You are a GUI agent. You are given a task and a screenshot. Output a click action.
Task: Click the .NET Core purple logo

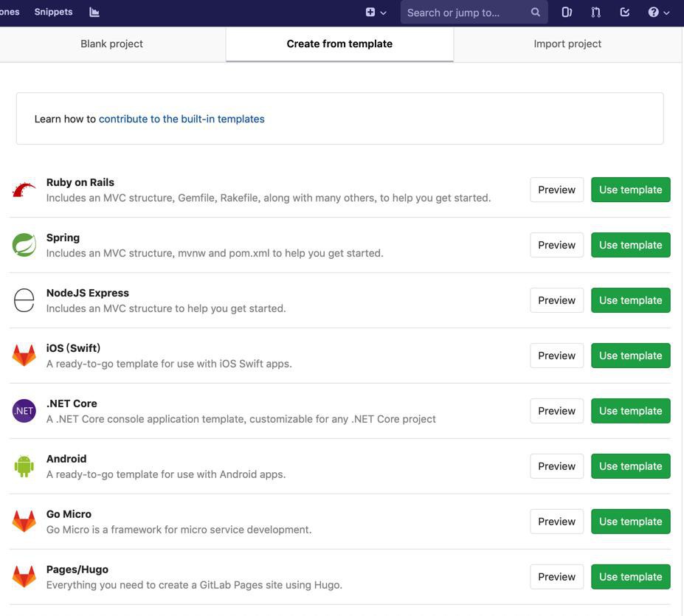tap(24, 410)
